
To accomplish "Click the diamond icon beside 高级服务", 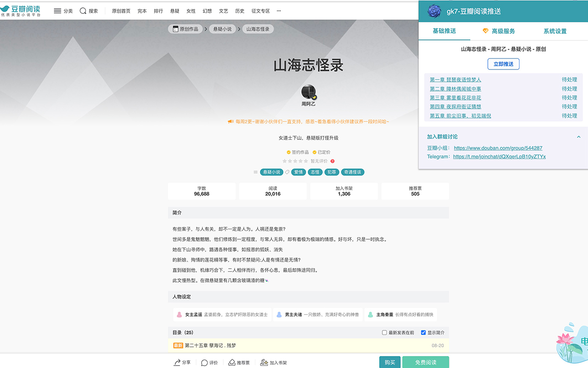I will point(486,31).
